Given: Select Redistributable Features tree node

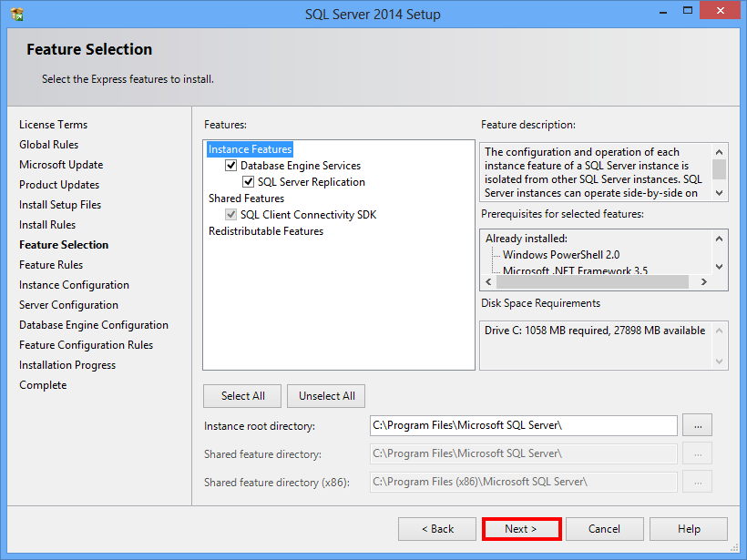Looking at the screenshot, I should click(x=266, y=231).
